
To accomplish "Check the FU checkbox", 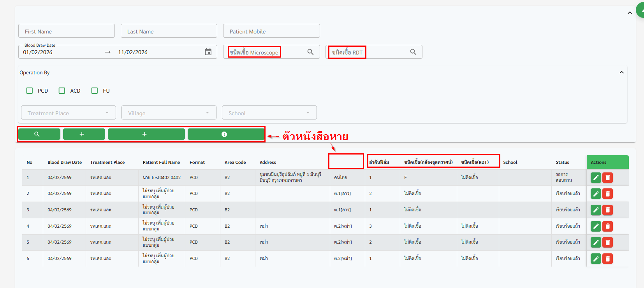I will [x=95, y=91].
